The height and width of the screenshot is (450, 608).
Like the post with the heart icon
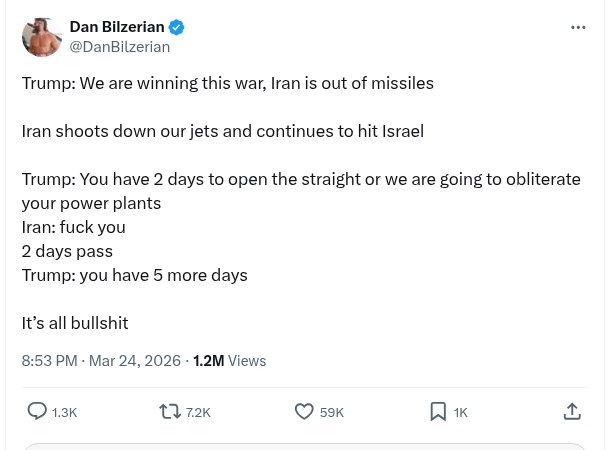(x=304, y=411)
